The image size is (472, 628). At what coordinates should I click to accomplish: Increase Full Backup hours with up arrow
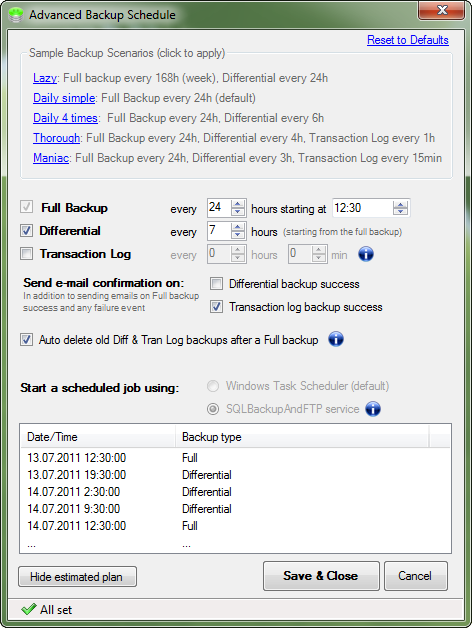[x=238, y=204]
